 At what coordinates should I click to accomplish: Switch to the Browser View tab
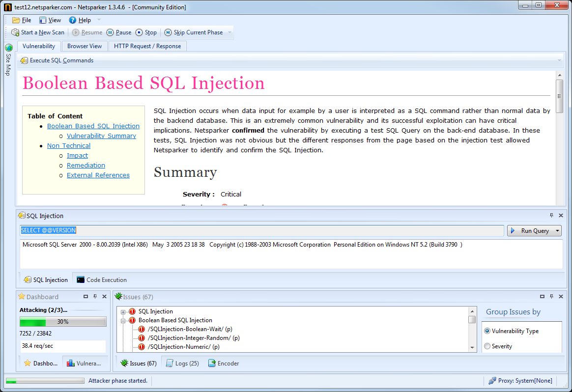84,46
